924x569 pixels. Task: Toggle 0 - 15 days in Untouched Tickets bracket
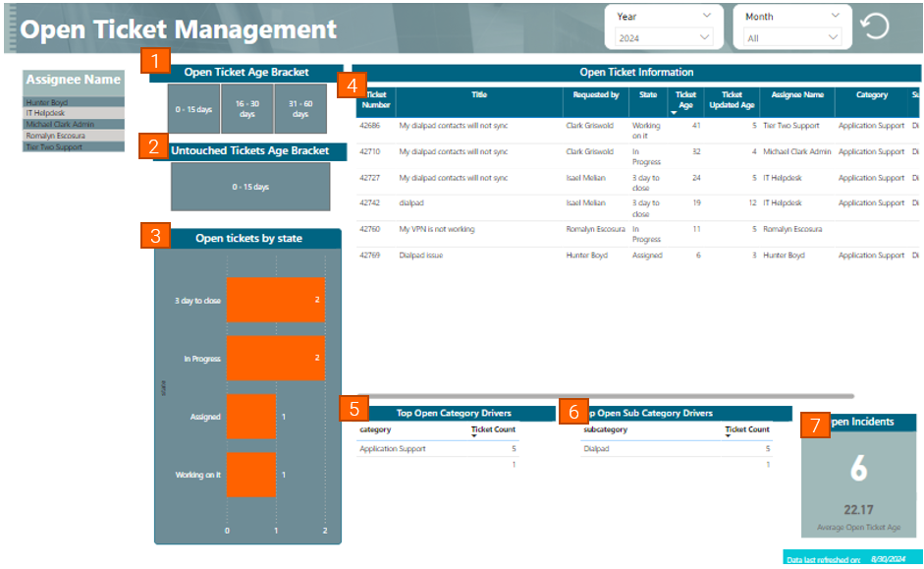coord(250,187)
